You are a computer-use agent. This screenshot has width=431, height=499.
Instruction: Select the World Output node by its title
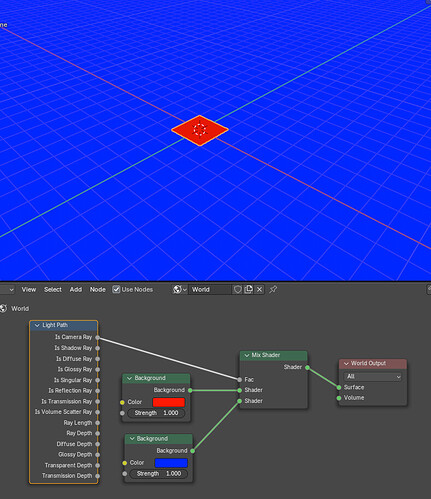[368, 363]
